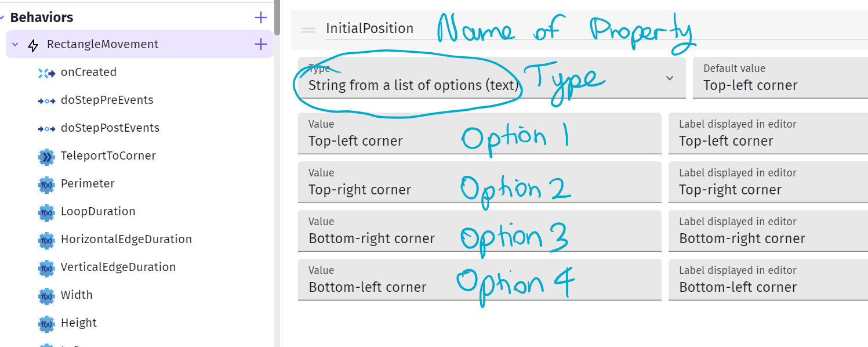
Task: Click the doStepPreEvents icon
Action: point(46,100)
